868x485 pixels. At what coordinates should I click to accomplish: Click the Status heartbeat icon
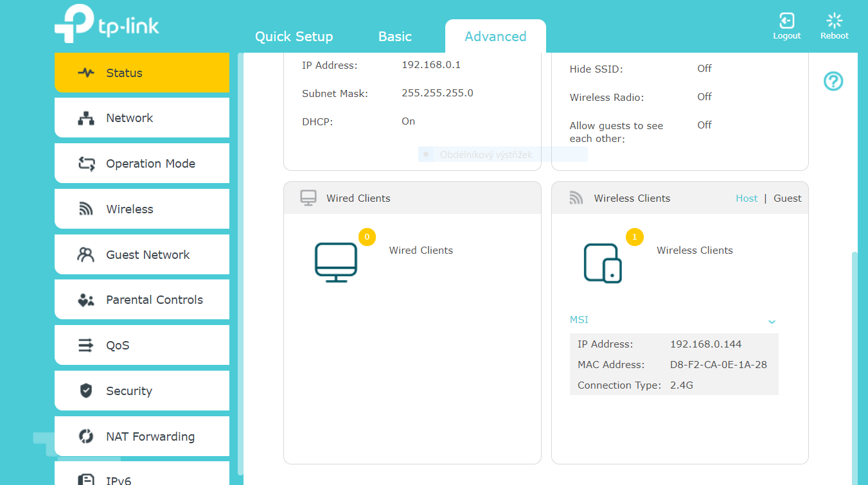click(x=86, y=73)
